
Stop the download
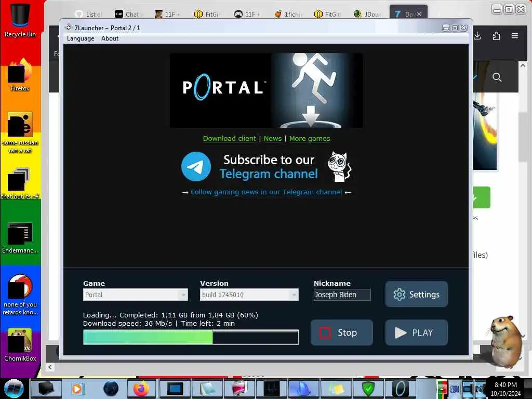[342, 332]
